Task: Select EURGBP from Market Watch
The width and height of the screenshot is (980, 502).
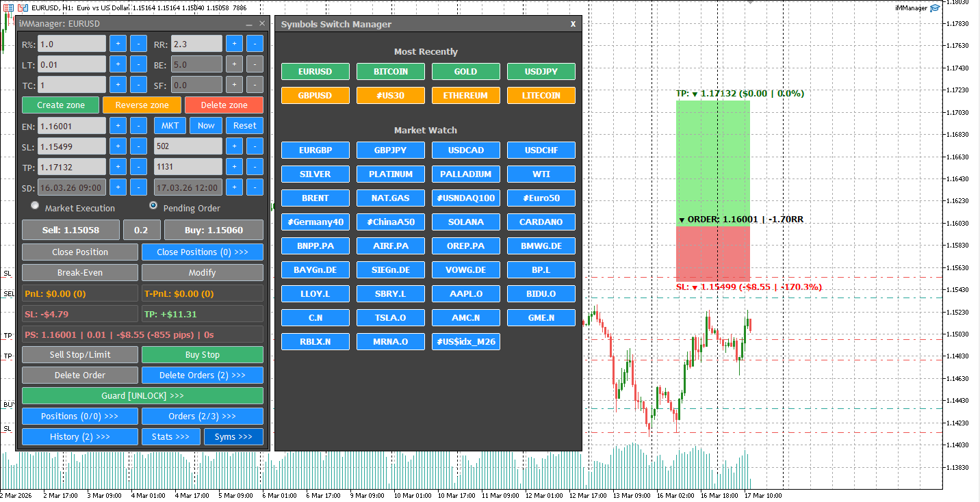Action: 315,150
